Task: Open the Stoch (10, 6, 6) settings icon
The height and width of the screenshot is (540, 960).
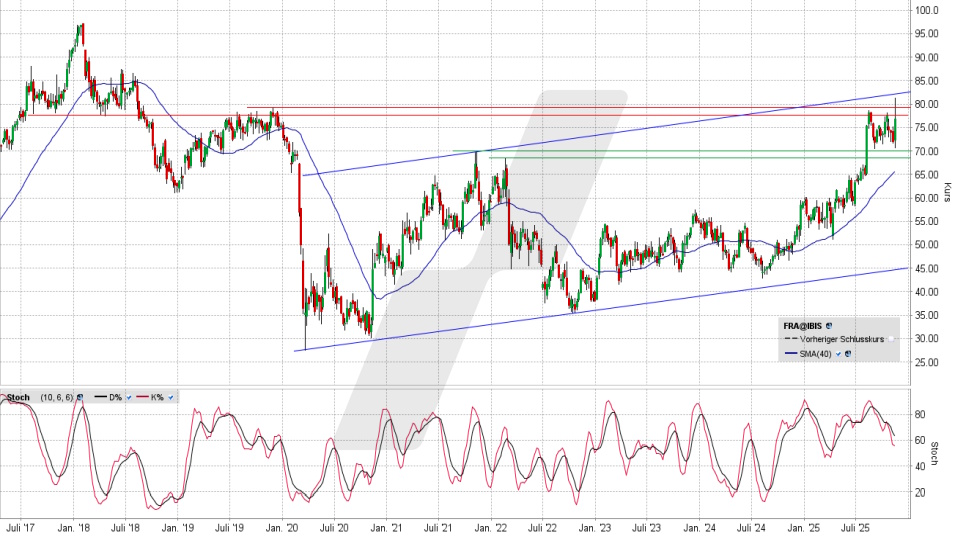Action: [80, 398]
